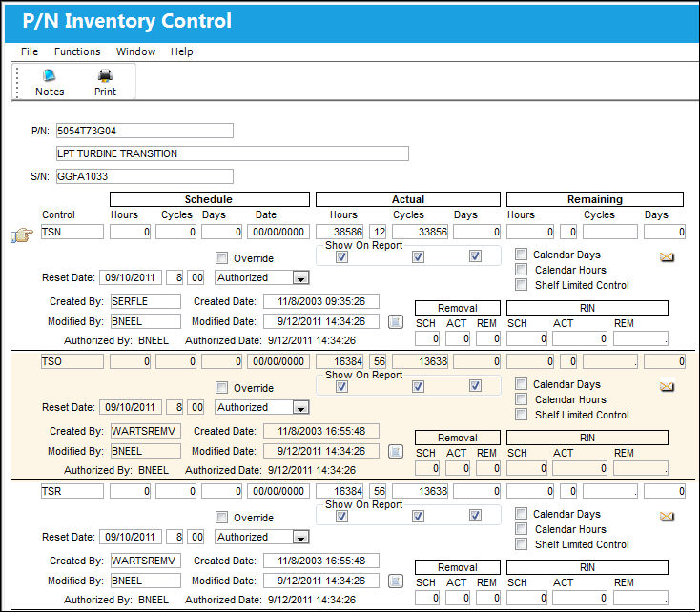Click TSN Modified By field BNEEL

coord(146,321)
